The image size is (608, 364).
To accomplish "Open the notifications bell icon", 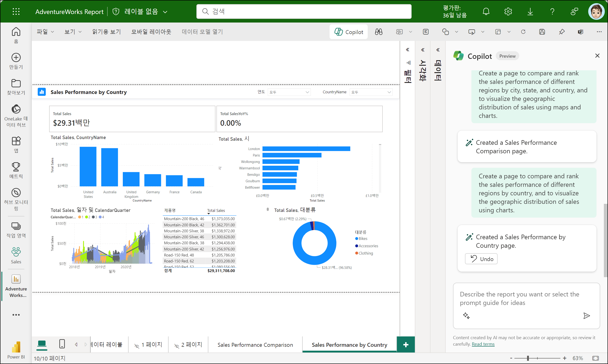I will [x=486, y=11].
